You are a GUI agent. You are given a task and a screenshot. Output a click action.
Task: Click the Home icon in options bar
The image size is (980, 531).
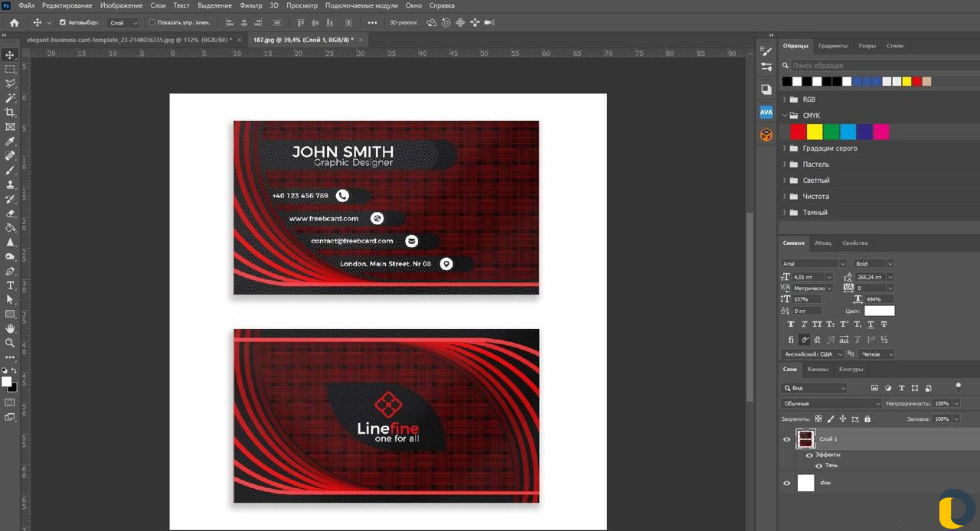coord(14,23)
